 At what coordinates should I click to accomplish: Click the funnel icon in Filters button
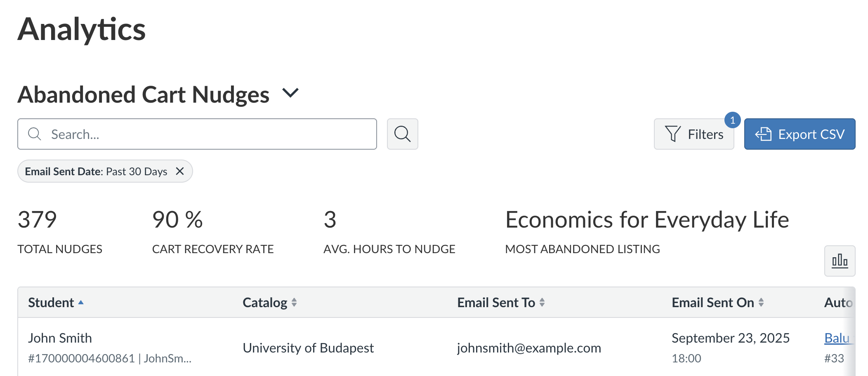point(672,134)
